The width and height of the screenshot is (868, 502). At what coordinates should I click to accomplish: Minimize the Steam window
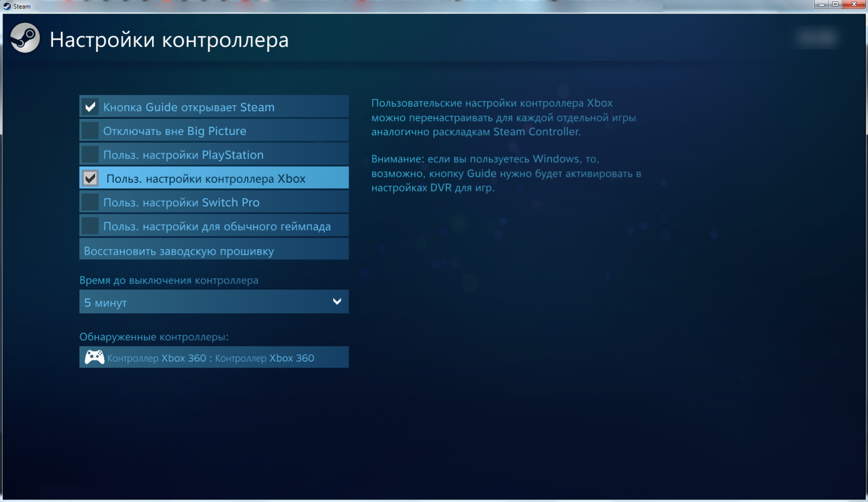click(x=821, y=5)
